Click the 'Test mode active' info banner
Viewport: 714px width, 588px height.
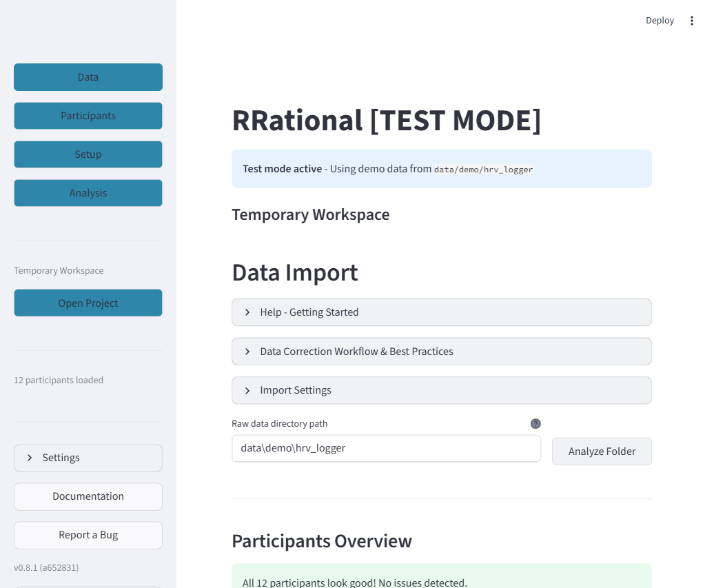click(441, 169)
